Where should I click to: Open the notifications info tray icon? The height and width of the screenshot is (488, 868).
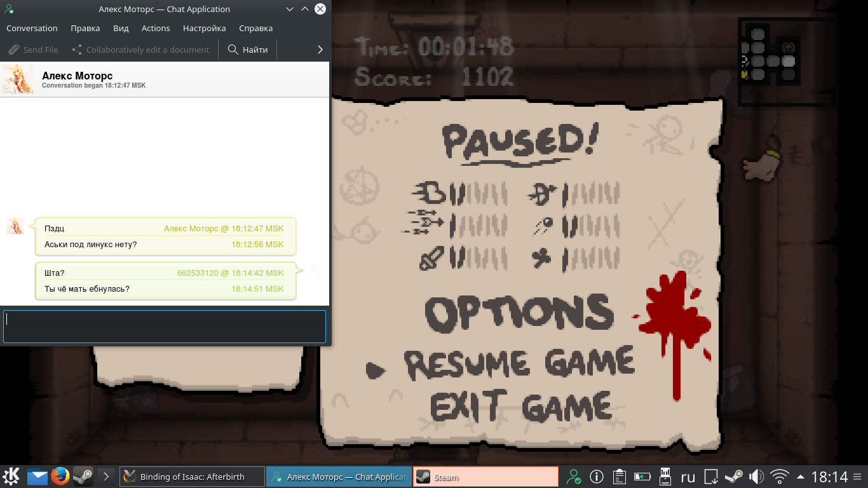[x=597, y=476]
